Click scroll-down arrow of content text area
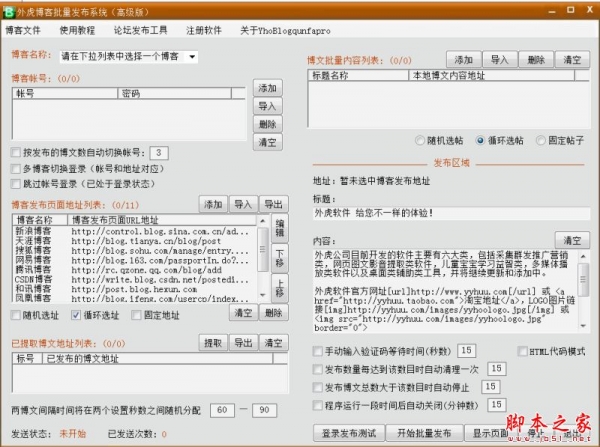The image size is (600, 447). 584,326
